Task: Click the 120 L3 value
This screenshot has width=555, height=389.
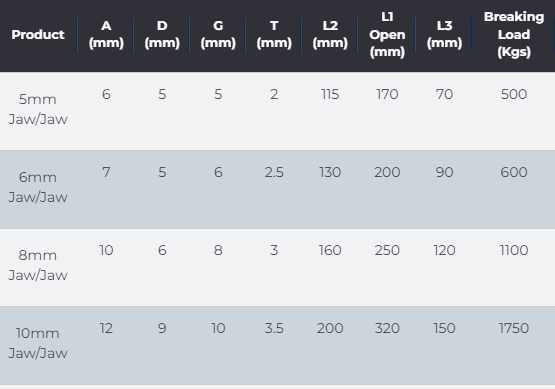Action: 444,250
